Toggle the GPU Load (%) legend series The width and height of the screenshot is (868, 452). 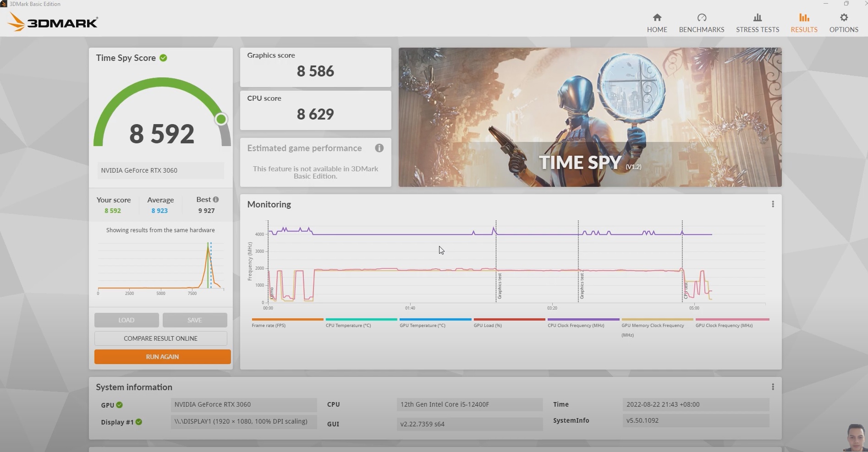click(509, 323)
